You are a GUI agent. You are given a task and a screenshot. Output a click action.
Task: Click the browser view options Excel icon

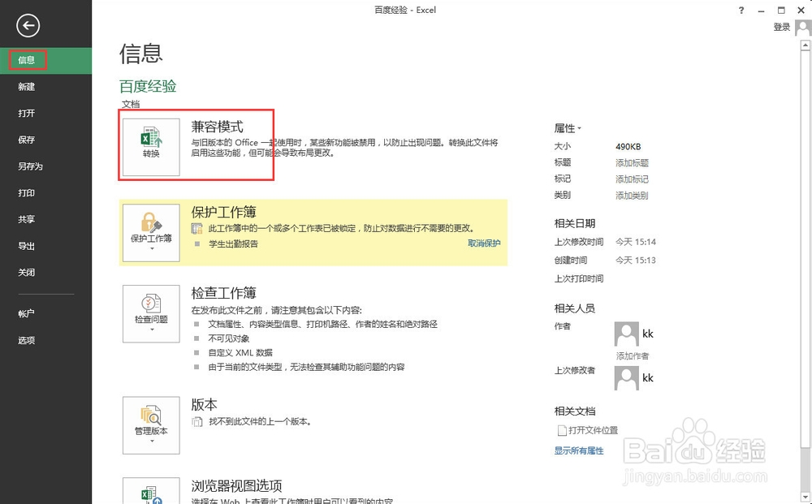(x=151, y=490)
